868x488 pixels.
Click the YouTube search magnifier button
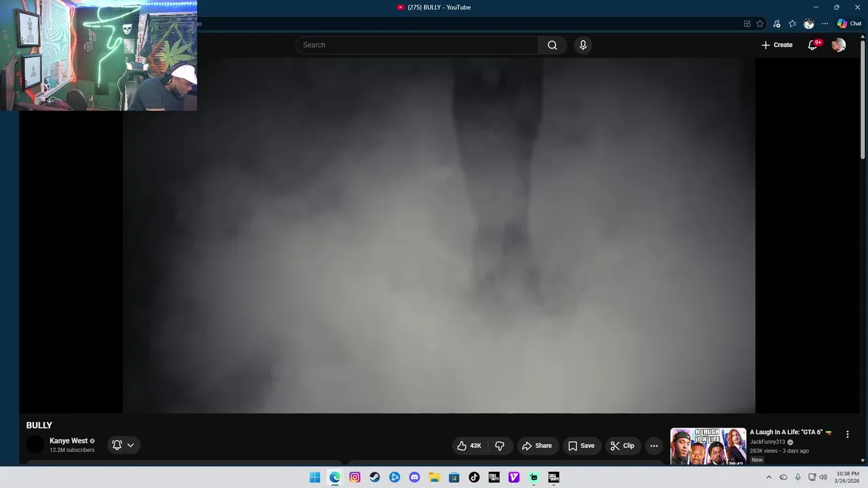point(553,45)
